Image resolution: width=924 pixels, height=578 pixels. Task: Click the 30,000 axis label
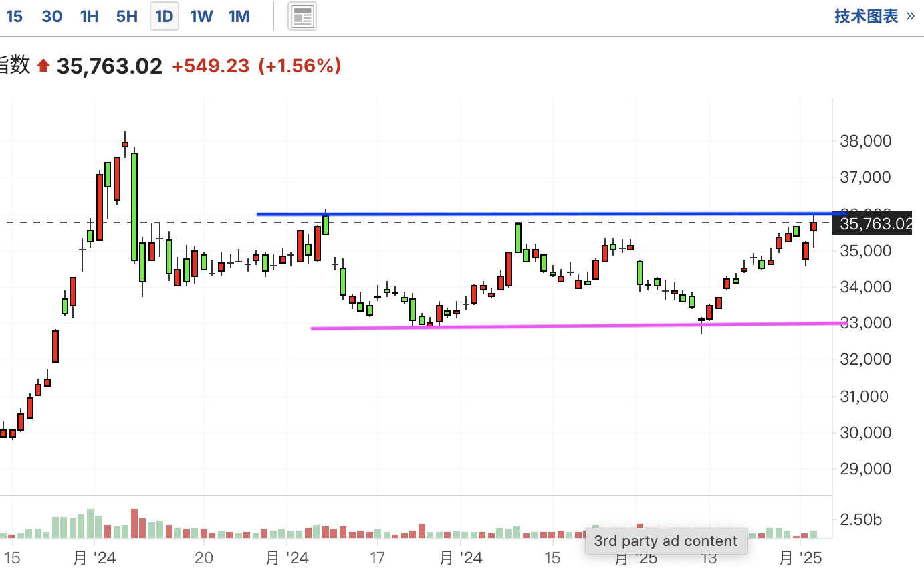coord(865,432)
